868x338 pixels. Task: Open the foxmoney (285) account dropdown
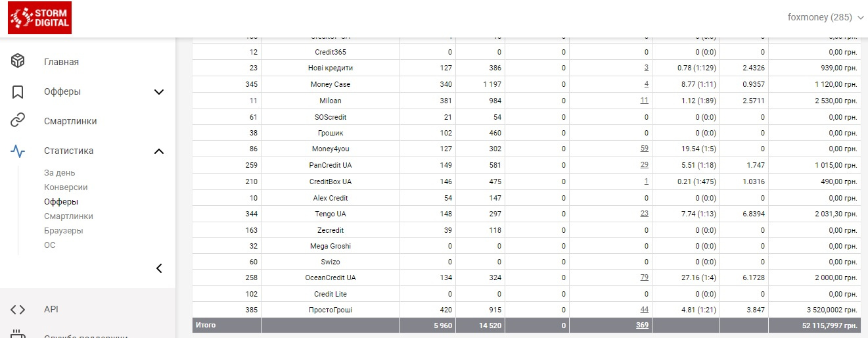[826, 17]
